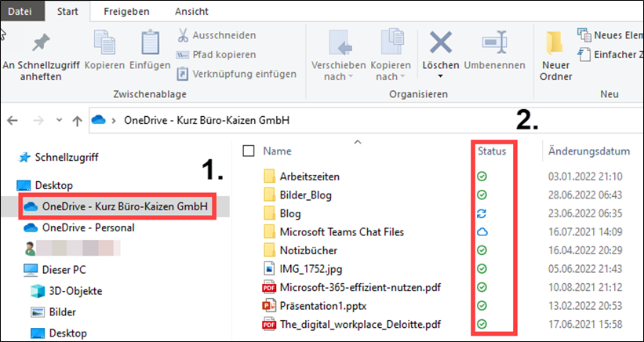Expand the Löschen dropdown arrow

point(440,76)
